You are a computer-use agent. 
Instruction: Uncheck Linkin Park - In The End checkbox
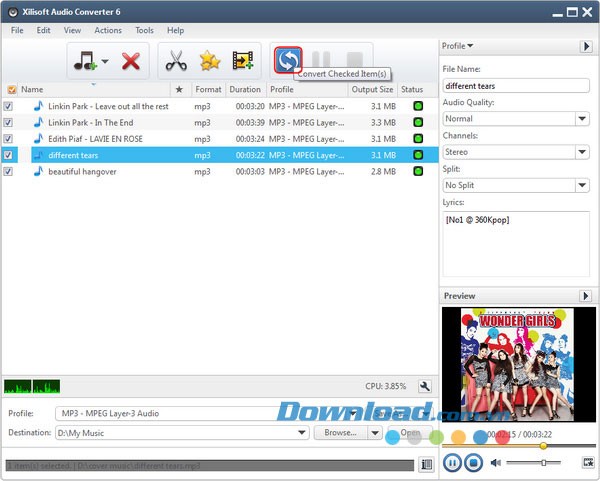point(8,122)
